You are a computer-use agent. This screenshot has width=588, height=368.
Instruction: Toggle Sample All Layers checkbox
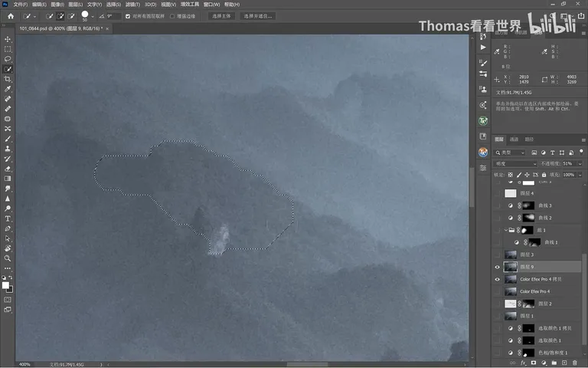pos(128,16)
